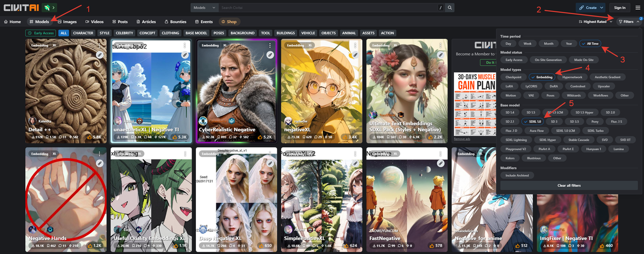Enable the Checkpoint model type filter

coord(514,77)
